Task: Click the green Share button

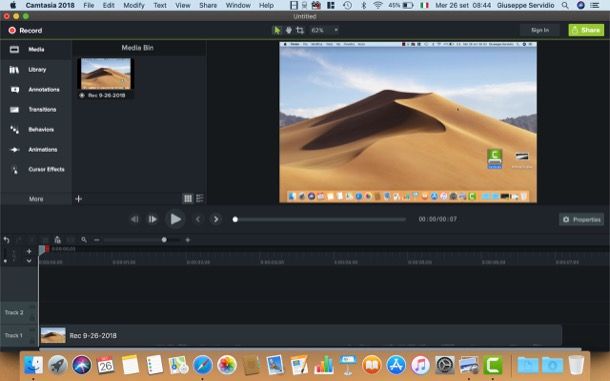Action: tap(586, 30)
